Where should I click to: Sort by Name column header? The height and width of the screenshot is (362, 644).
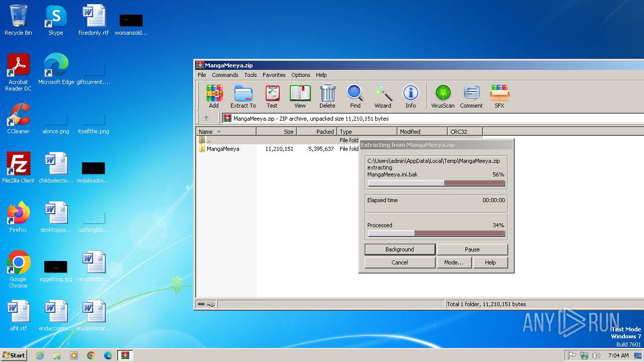[226, 132]
